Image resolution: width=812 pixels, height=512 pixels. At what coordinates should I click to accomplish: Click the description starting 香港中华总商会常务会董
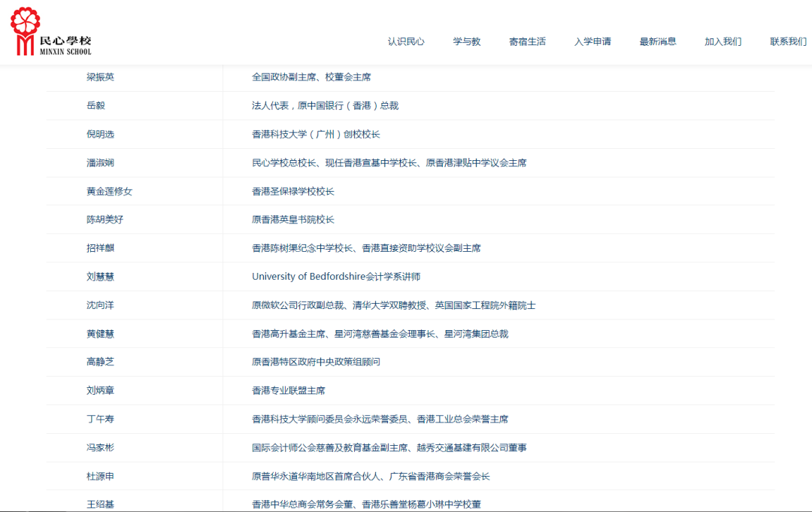click(x=366, y=504)
